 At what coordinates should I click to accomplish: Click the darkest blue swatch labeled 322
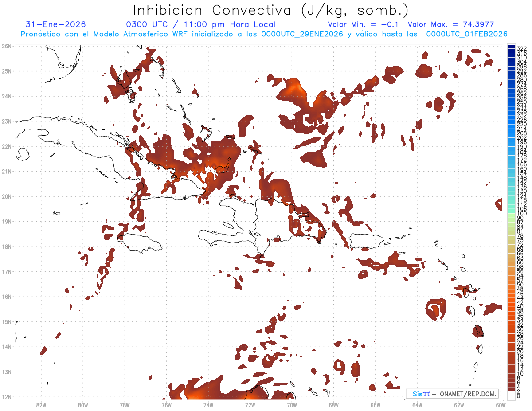[x=511, y=47]
